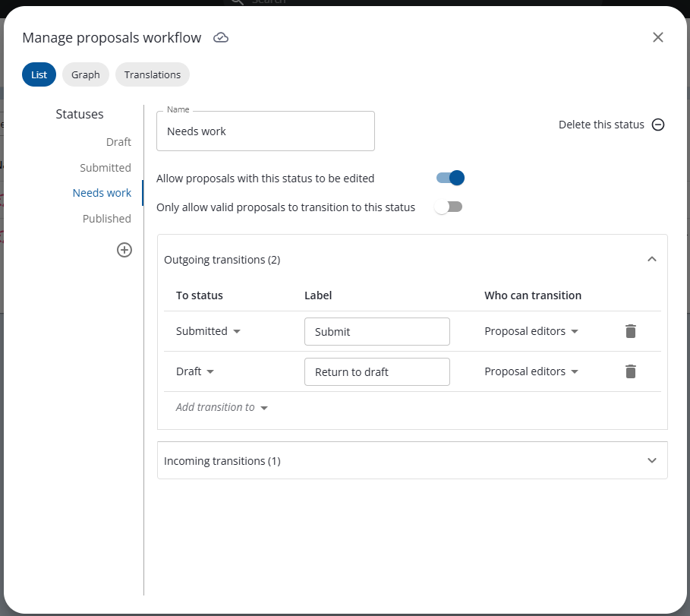Open the Submitted to-status dropdown

tap(208, 331)
